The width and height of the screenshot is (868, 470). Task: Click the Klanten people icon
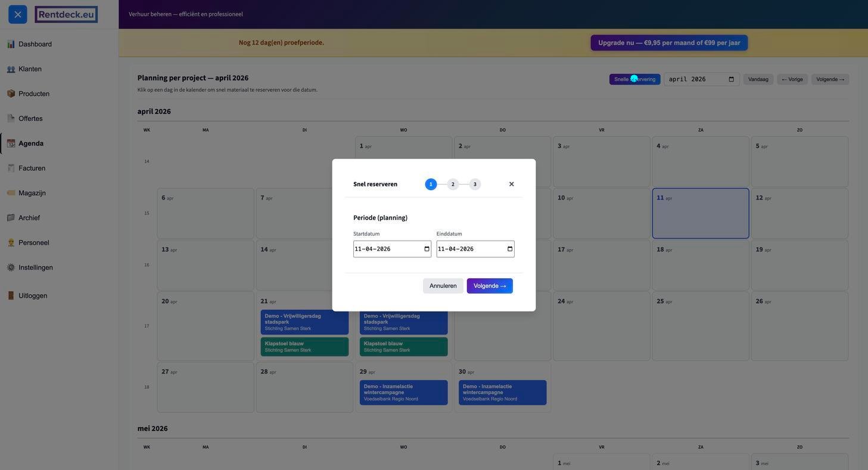tap(11, 69)
